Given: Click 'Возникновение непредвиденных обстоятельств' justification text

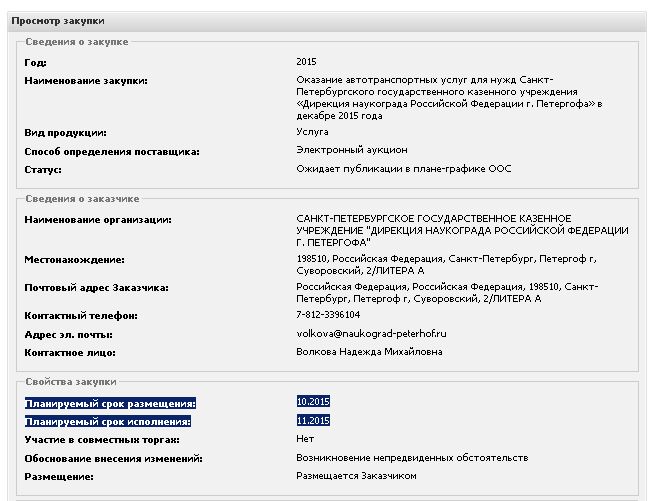Looking at the screenshot, I should [412, 458].
